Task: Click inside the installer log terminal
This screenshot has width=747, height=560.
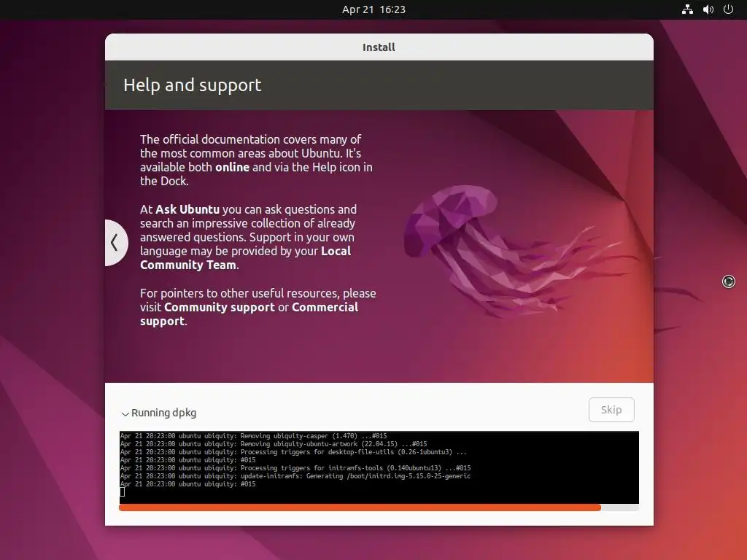Action: [379, 467]
